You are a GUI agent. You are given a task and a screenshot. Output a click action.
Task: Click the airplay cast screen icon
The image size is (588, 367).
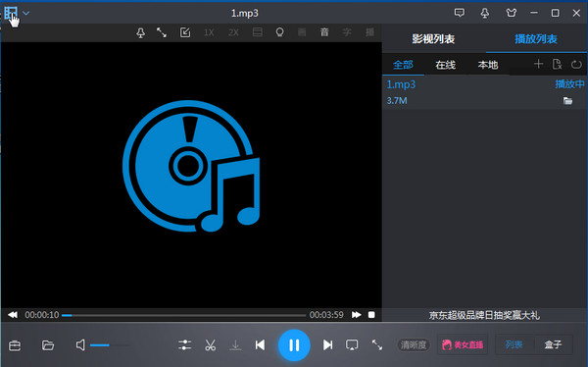352,344
